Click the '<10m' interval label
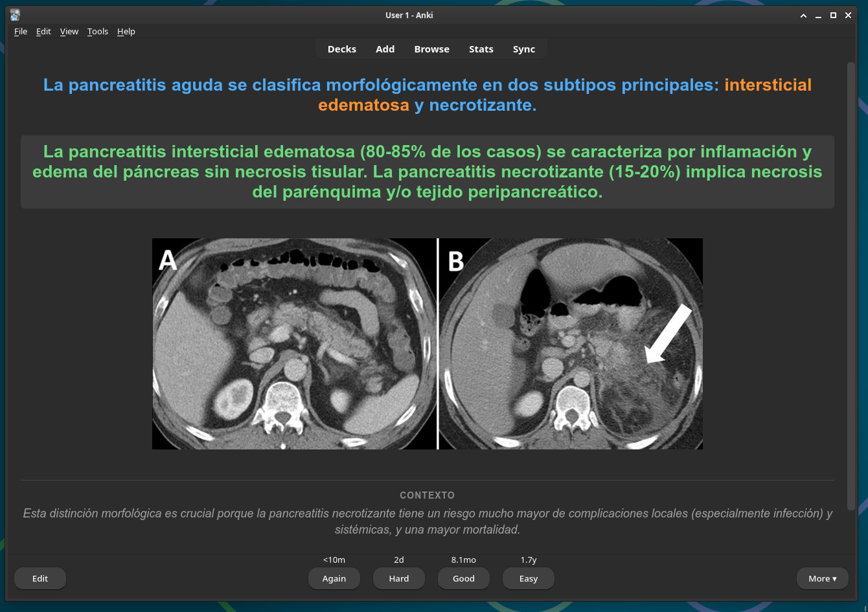Viewport: 868px width, 612px height. [334, 560]
